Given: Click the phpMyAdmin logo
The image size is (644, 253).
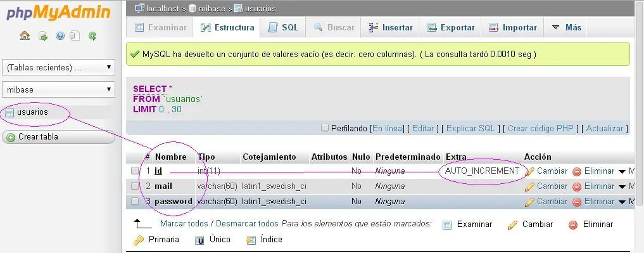Looking at the screenshot, I should [58, 13].
